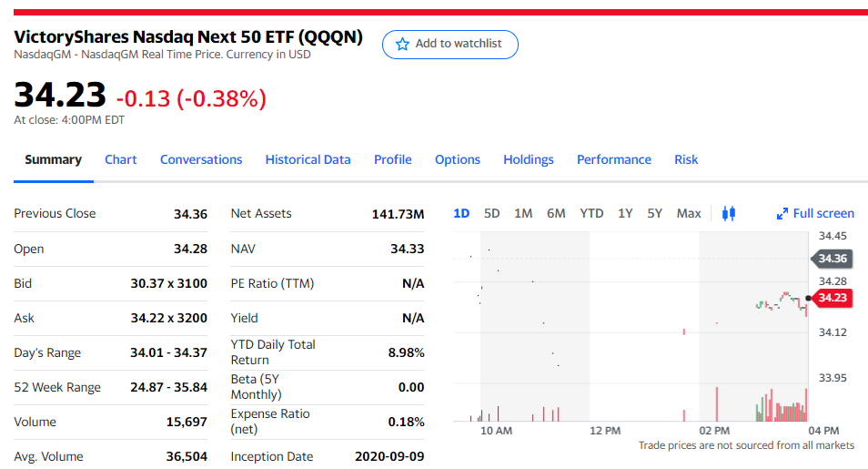This screenshot has height=469, width=868.
Task: Open the Risk tab
Action: tap(686, 159)
